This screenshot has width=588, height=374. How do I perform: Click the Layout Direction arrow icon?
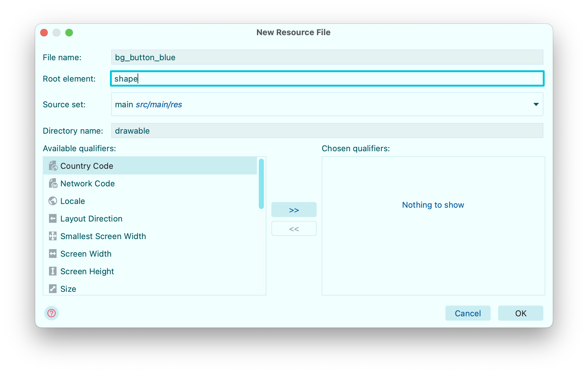click(53, 218)
